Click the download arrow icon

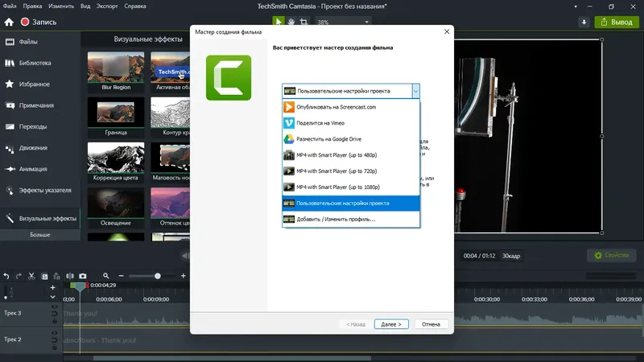click(x=584, y=23)
